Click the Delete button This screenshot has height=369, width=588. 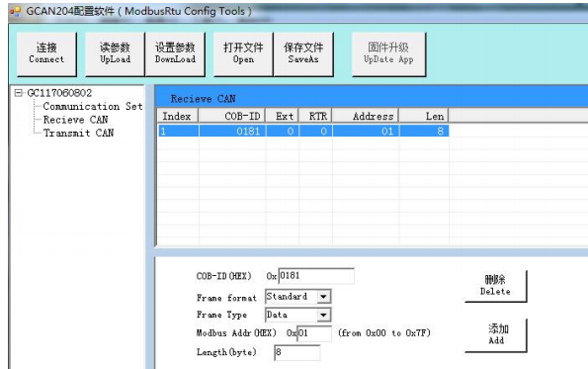click(x=495, y=286)
